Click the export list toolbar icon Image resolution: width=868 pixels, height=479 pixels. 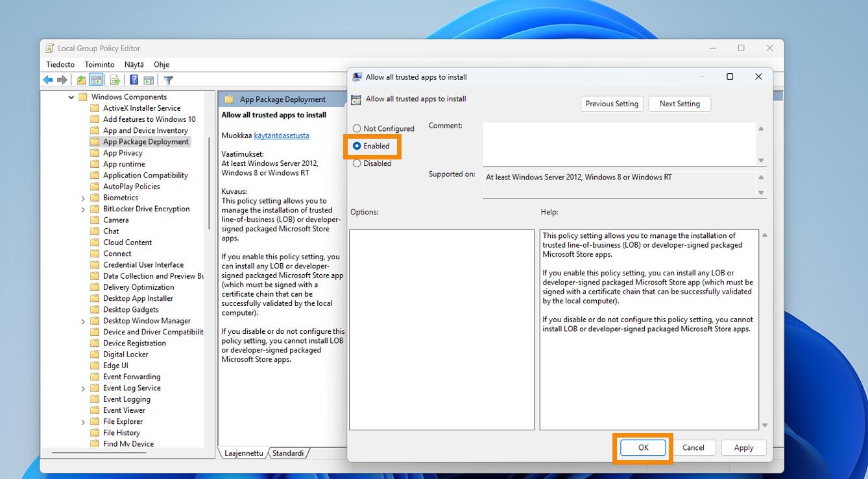point(115,80)
